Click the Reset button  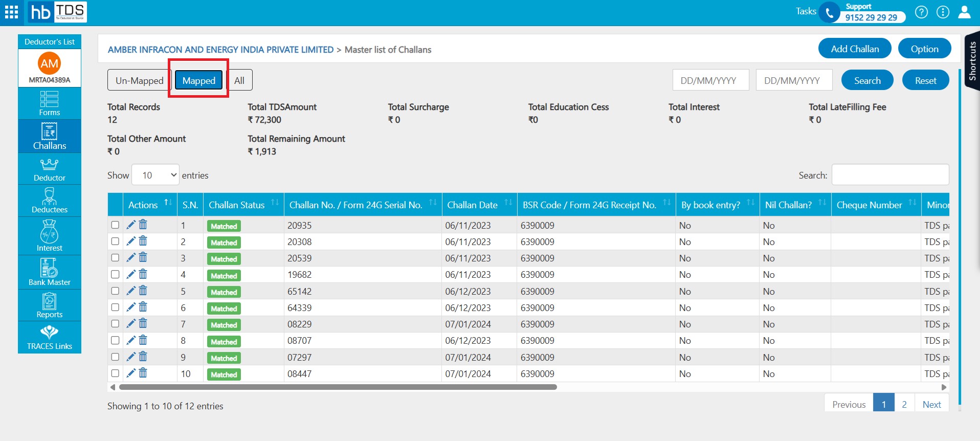tap(925, 80)
